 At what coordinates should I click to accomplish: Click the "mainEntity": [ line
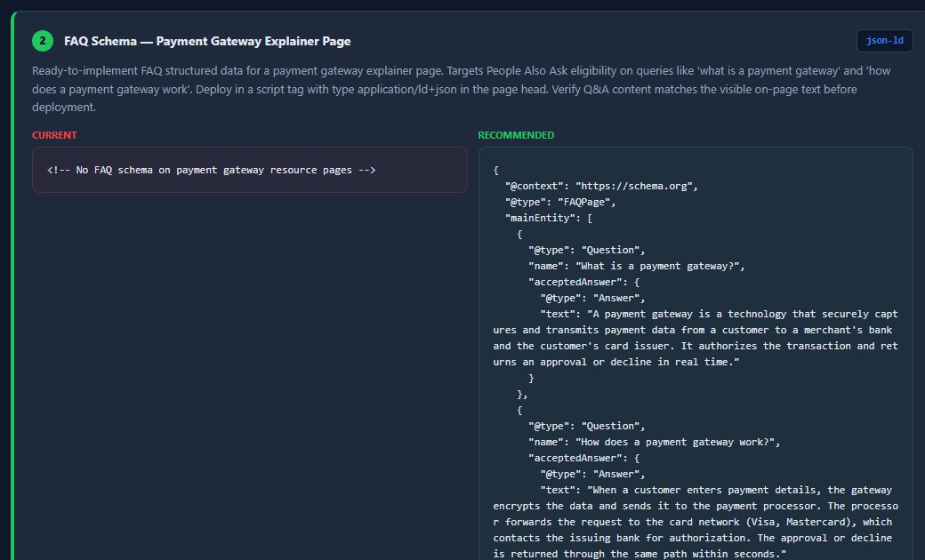pyautogui.click(x=548, y=218)
